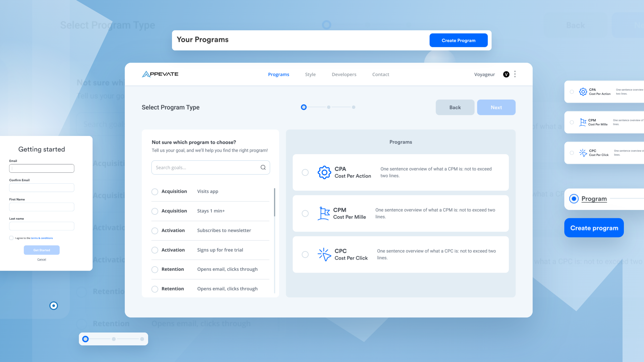
Task: Click the goals list scrollbar
Action: pyautogui.click(x=275, y=202)
